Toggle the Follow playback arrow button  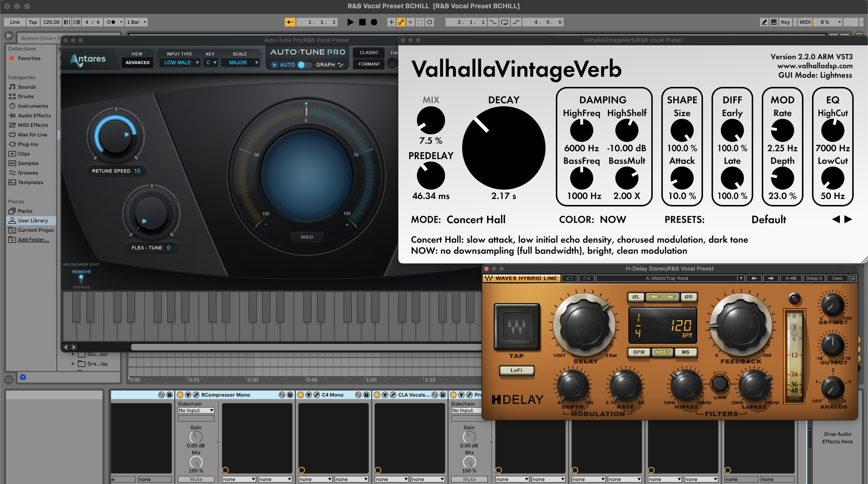point(289,22)
